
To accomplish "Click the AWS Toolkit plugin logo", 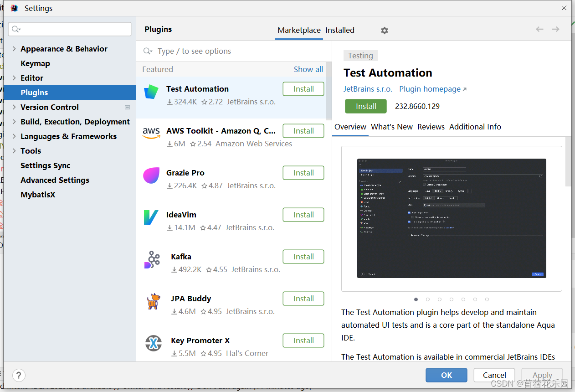I will [x=151, y=134].
